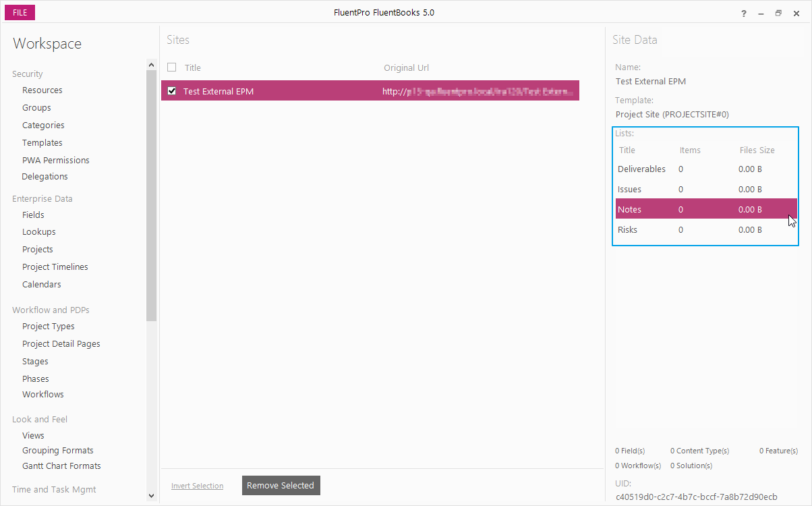The height and width of the screenshot is (506, 812).
Task: Click the Lists Title column header
Action: pos(627,150)
